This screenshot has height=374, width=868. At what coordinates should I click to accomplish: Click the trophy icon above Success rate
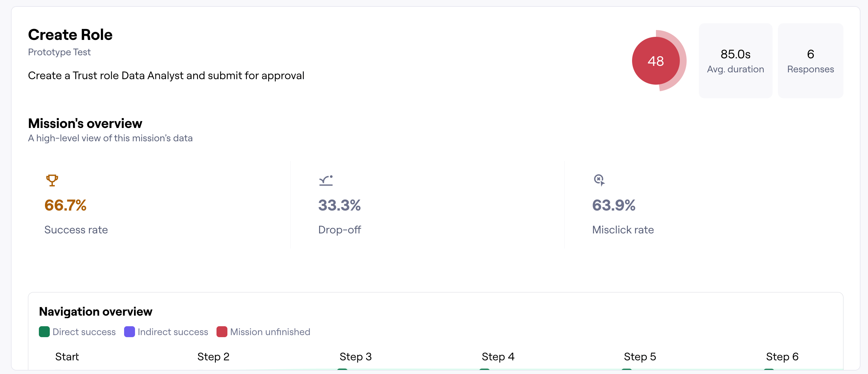pos(52,180)
